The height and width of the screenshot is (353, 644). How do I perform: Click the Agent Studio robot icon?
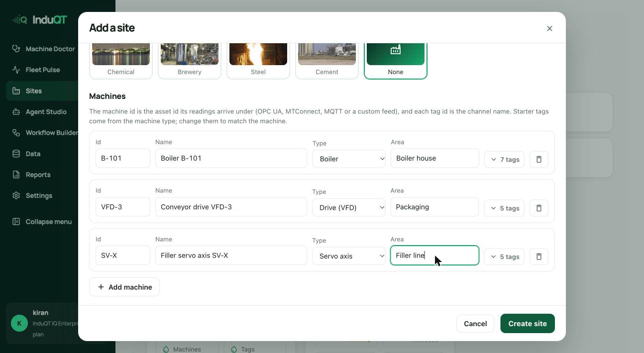(x=16, y=112)
